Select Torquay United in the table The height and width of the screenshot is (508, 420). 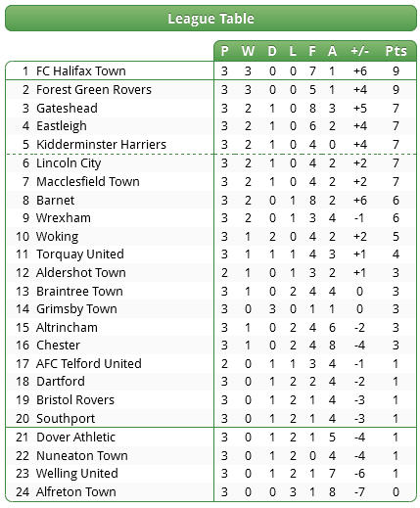coord(80,254)
